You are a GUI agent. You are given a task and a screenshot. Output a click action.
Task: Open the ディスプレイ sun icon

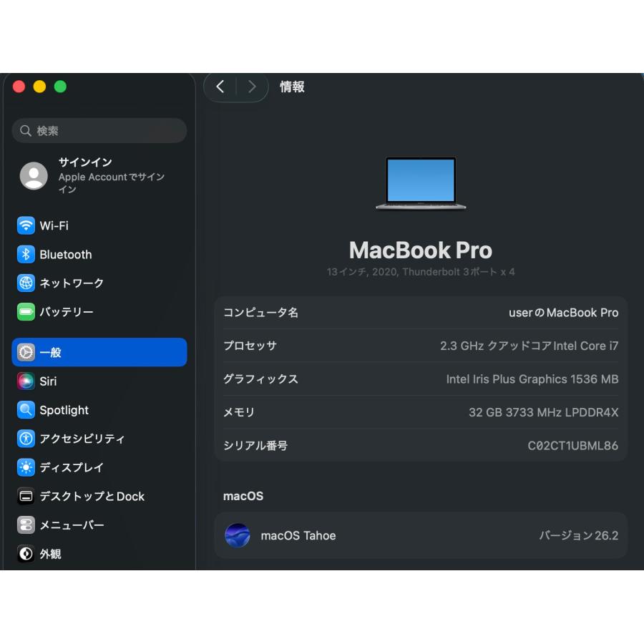pos(26,467)
